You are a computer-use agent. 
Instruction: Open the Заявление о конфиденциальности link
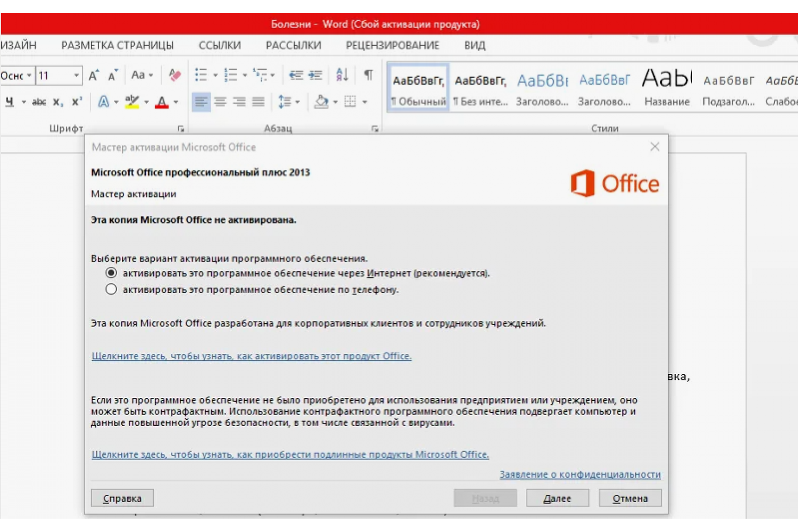[580, 474]
